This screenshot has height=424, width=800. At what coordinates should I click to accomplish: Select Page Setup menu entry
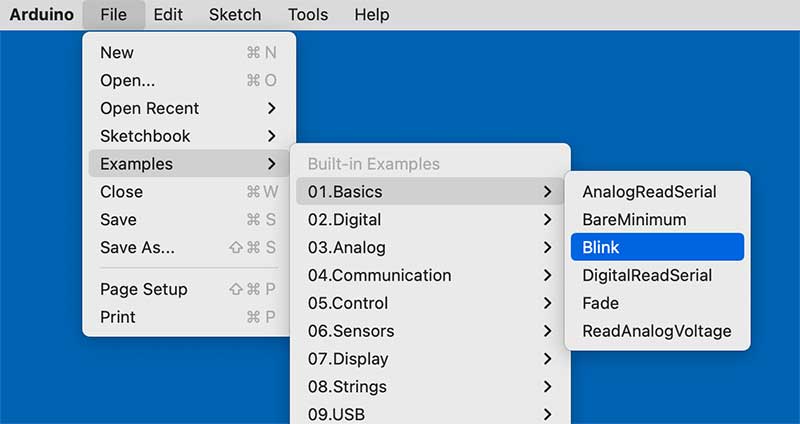[189, 289]
